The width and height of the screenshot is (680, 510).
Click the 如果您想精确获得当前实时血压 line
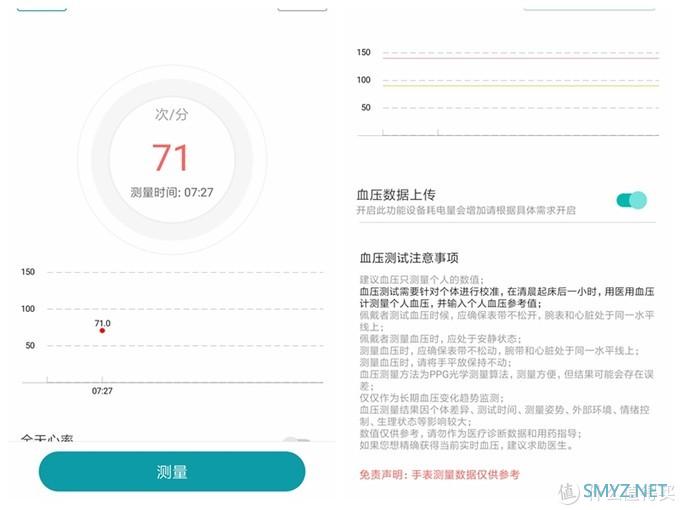[x=467, y=445]
